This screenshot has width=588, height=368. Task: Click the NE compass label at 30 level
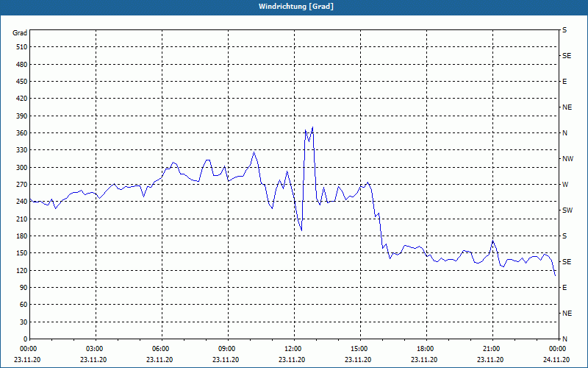click(567, 314)
